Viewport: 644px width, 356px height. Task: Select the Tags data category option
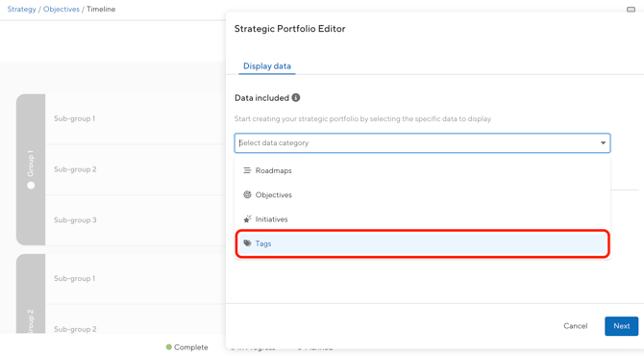[x=423, y=243]
